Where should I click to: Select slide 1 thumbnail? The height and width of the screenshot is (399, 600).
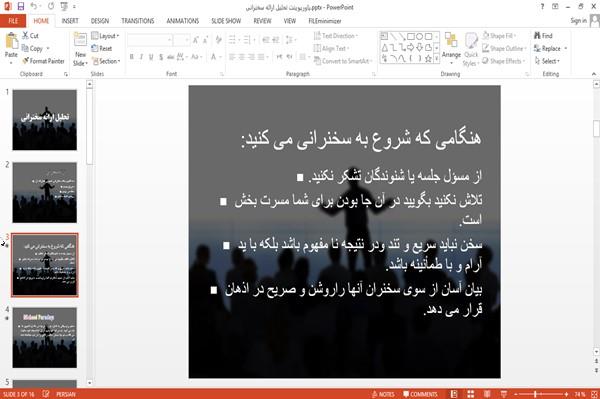click(x=45, y=120)
